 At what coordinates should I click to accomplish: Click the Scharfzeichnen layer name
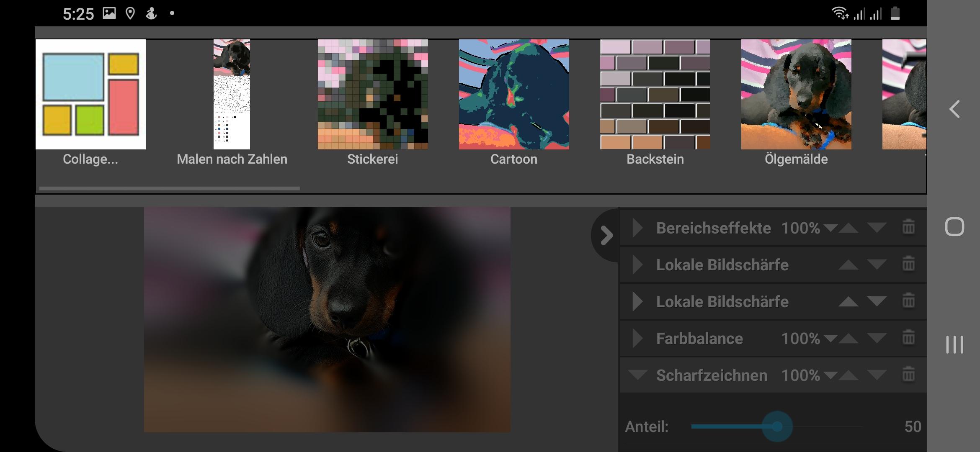[x=712, y=375]
